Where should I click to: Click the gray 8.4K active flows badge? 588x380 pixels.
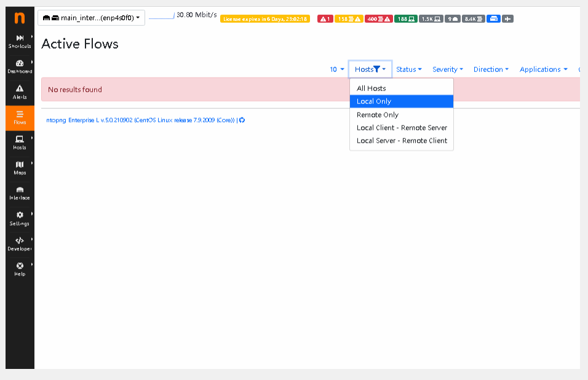point(473,18)
